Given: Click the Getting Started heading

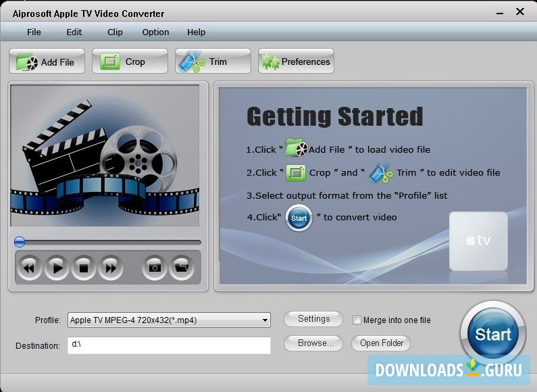Looking at the screenshot, I should [334, 116].
